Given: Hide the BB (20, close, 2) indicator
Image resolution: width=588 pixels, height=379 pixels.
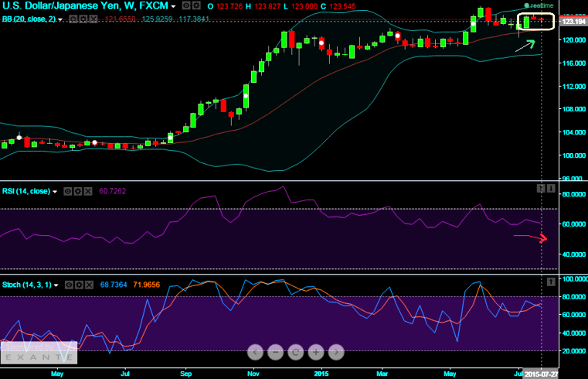Looking at the screenshot, I should click(73, 19).
